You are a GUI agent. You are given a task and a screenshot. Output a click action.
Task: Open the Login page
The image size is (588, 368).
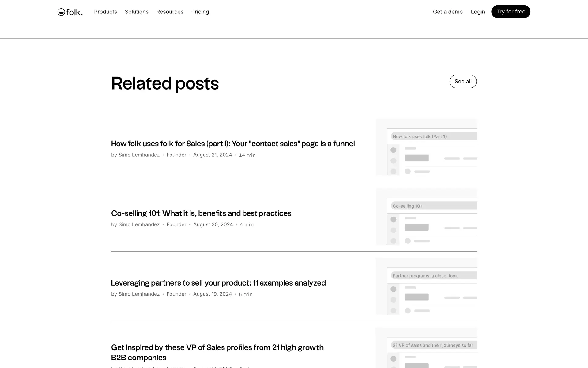click(x=478, y=12)
